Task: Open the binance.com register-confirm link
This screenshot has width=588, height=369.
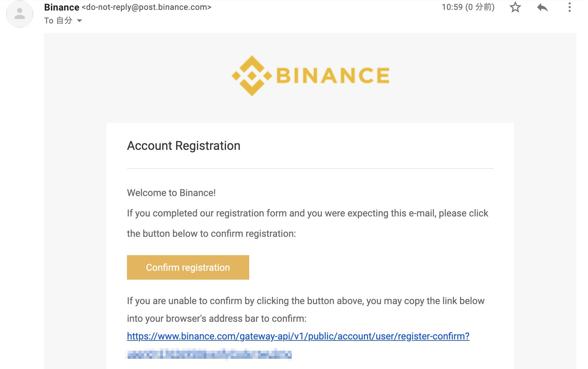Action: tap(298, 336)
